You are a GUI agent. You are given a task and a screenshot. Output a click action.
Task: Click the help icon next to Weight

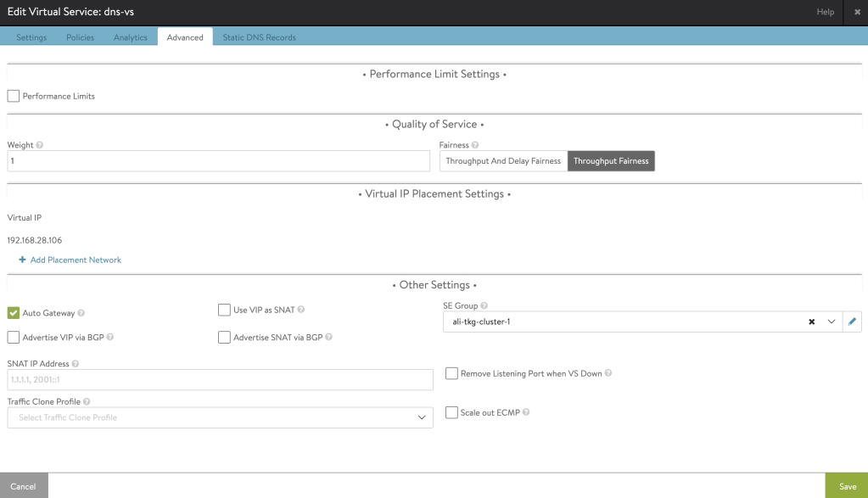coord(41,145)
